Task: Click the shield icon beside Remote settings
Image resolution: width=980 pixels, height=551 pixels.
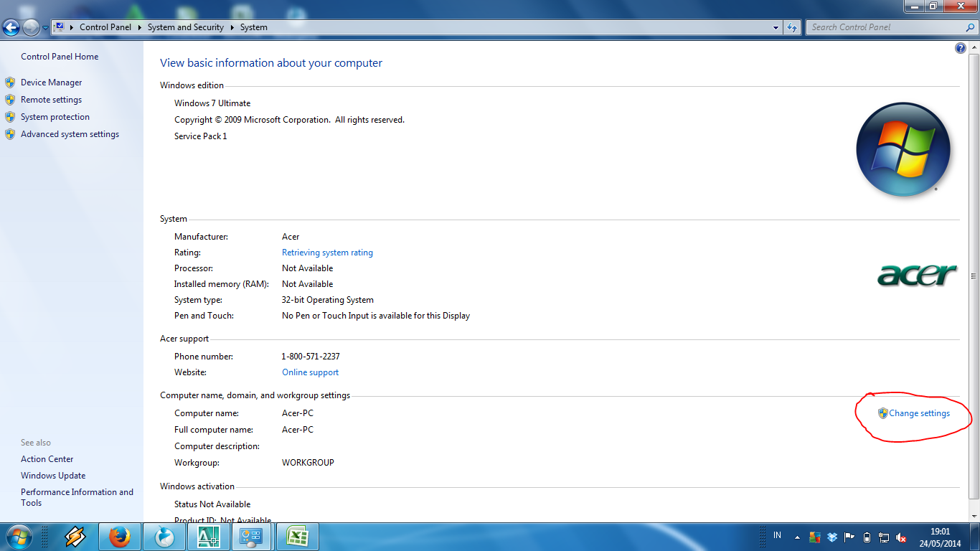Action: [x=10, y=100]
